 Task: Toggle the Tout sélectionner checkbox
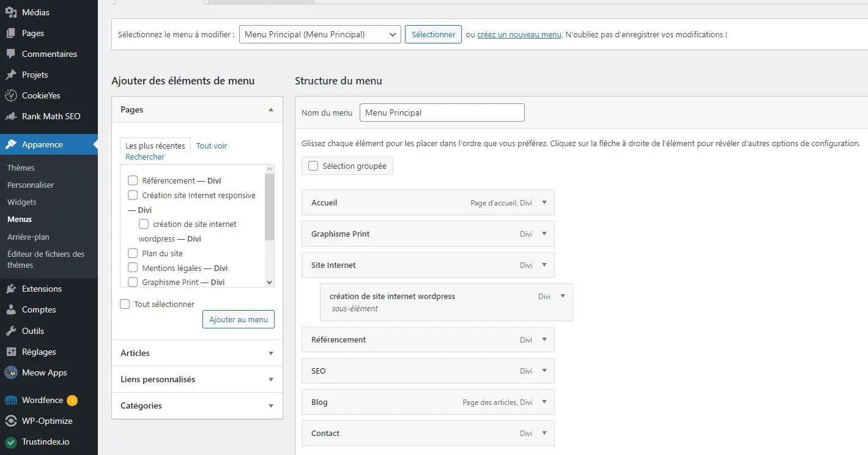coord(125,304)
